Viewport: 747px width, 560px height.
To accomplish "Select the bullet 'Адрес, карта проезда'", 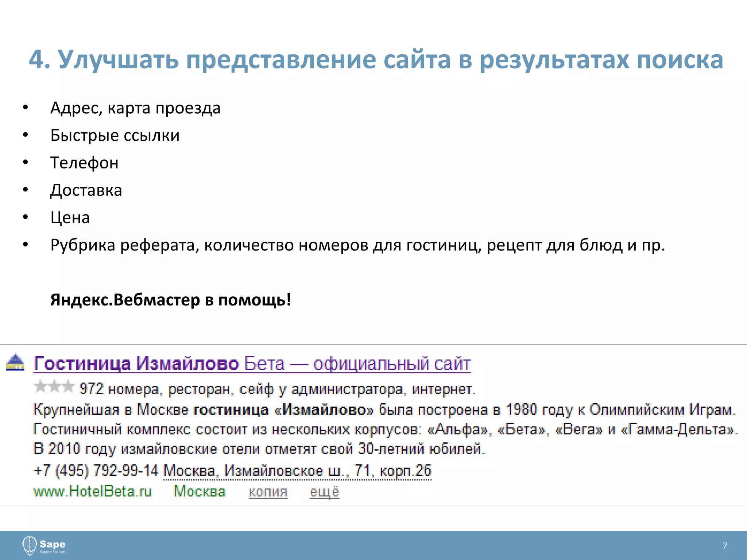I will [x=135, y=108].
